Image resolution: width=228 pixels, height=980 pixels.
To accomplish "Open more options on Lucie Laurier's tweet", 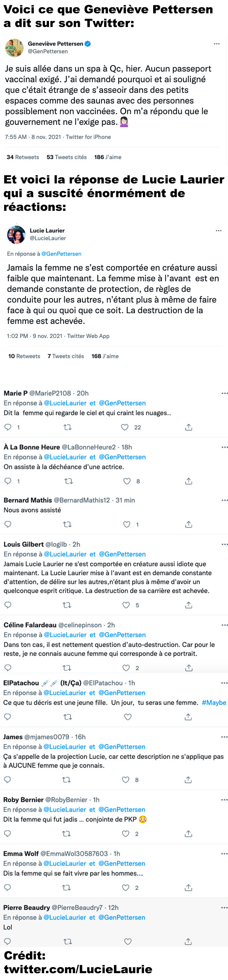I will click(218, 231).
